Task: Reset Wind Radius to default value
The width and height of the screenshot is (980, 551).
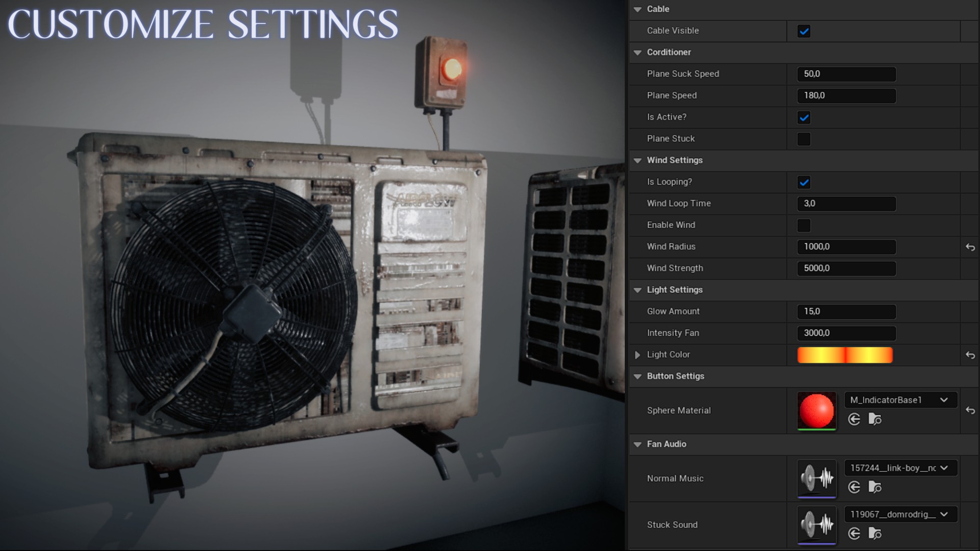Action: pyautogui.click(x=970, y=247)
